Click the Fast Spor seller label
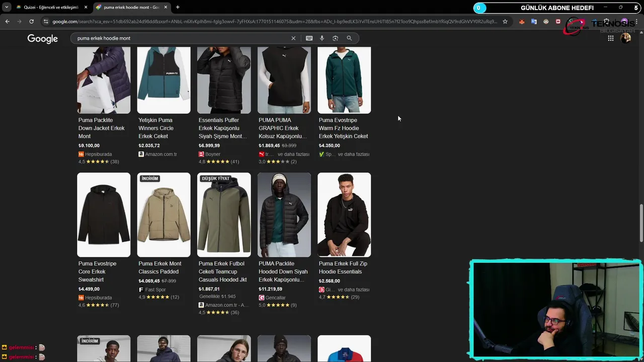Viewport: 644px width, 362px height. pyautogui.click(x=152, y=290)
